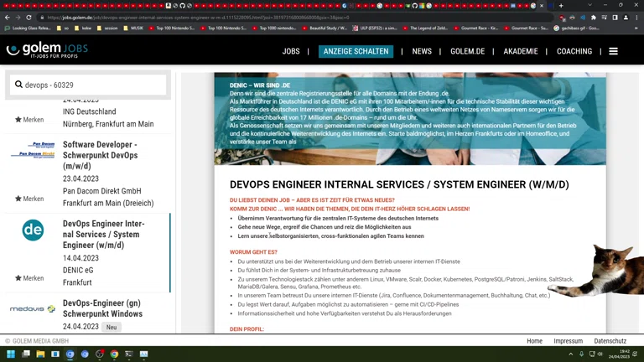Viewport: 644px width, 362px height.
Task: Toggle Merken star for DENIC job
Action: [18, 278]
